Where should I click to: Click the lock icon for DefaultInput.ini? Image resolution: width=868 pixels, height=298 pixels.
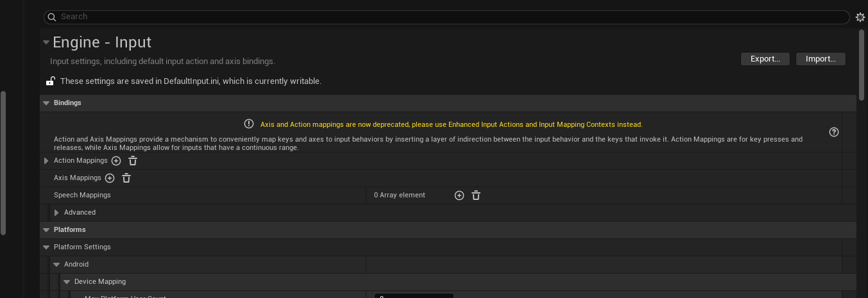point(50,81)
